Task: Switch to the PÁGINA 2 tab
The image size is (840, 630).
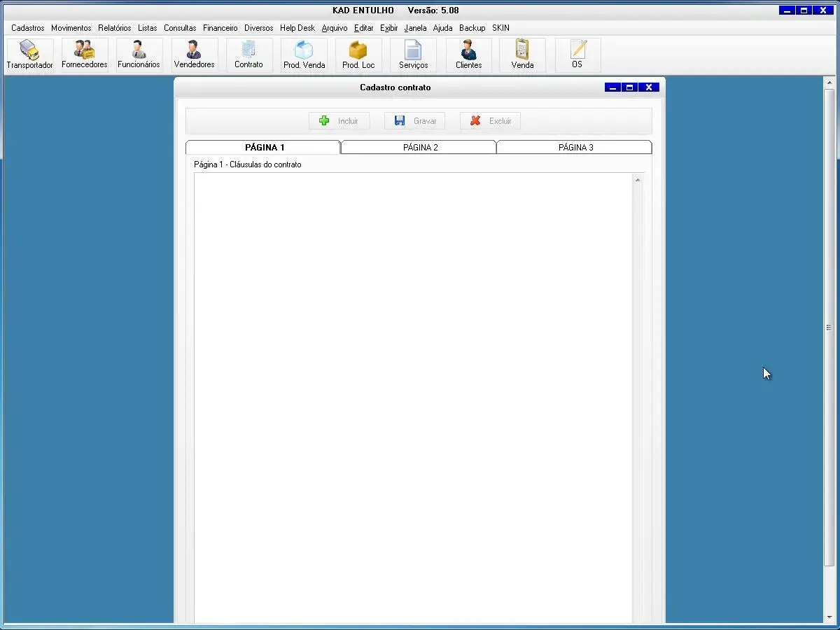Action: [x=420, y=148]
